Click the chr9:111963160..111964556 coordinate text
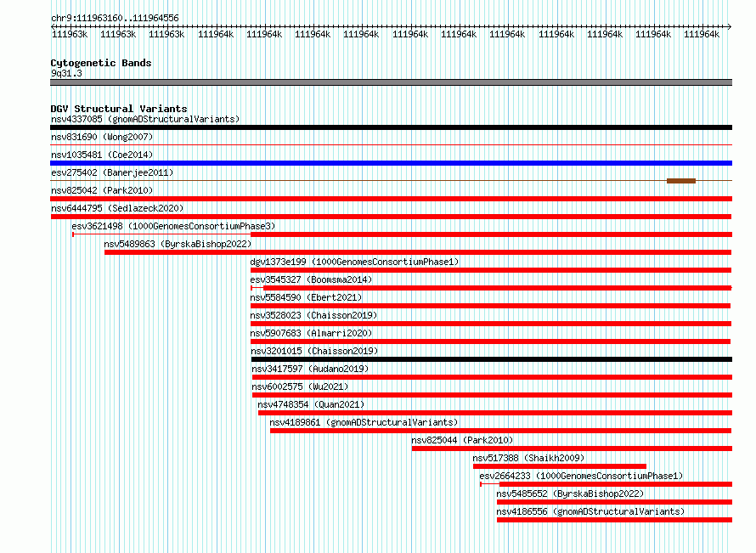Image resolution: width=756 pixels, height=553 pixels. (115, 19)
